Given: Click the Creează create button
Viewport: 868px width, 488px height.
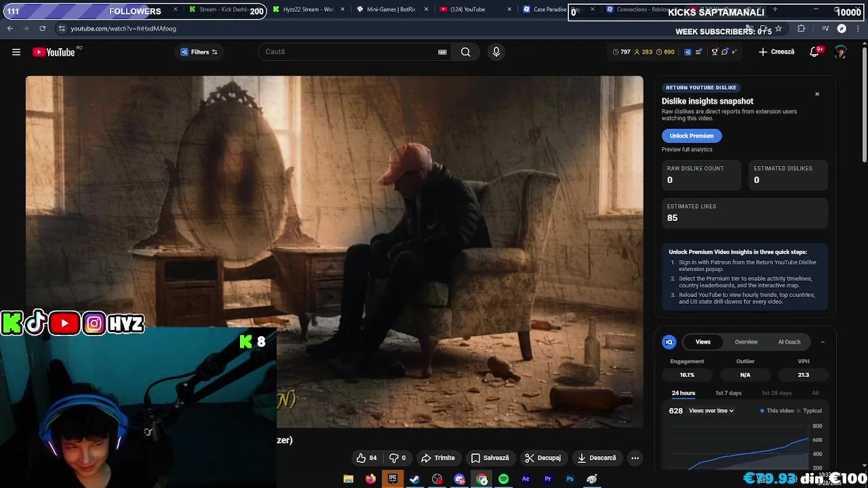Looking at the screenshot, I should tap(777, 52).
